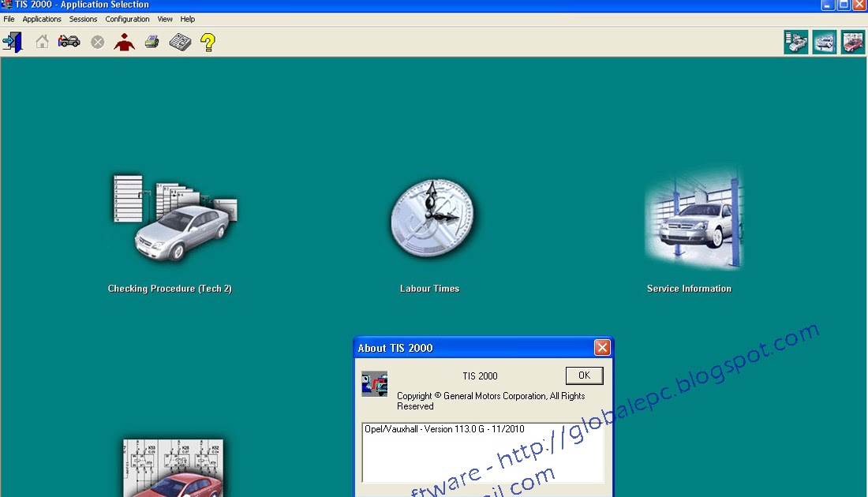Open the wiring diagram red car icon
Screen dimensions: 868x497
[174, 468]
